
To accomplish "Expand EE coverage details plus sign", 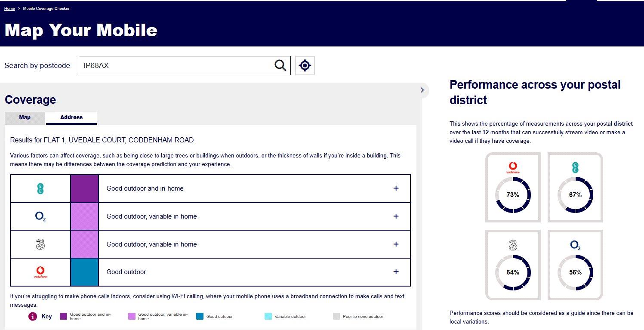I will 396,188.
